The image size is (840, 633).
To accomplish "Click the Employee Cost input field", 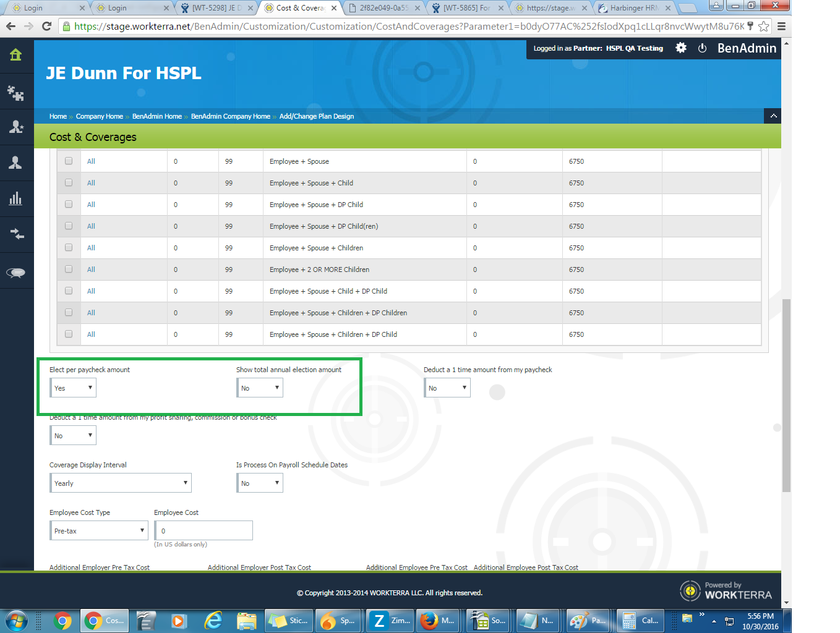I will click(x=204, y=531).
